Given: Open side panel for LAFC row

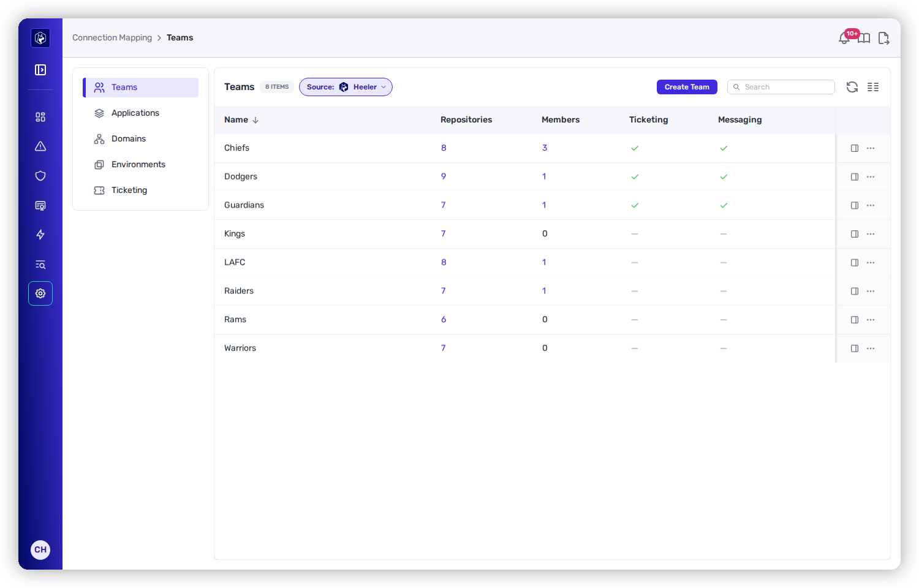Looking at the screenshot, I should point(855,263).
